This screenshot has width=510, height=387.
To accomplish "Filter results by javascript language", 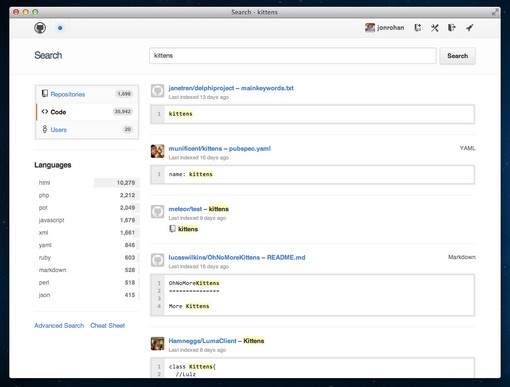I will [x=87, y=220].
